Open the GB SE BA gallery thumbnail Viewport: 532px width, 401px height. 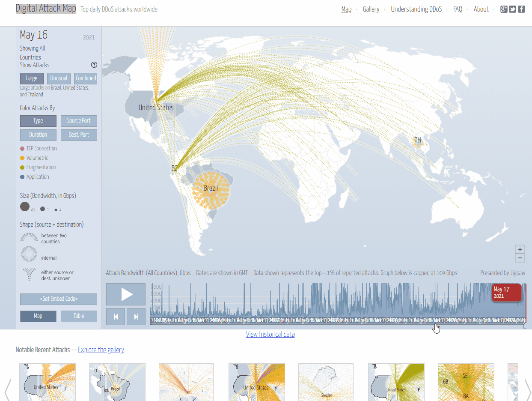pos(466,382)
